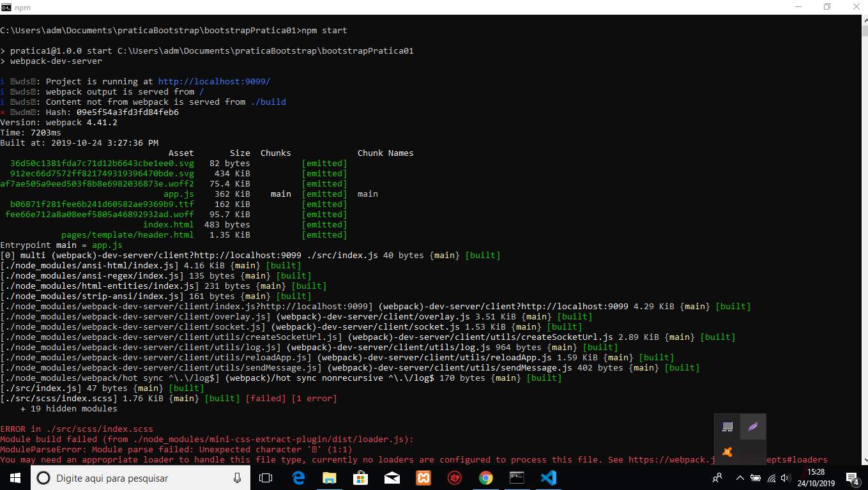Click the app.js asset name in the table
The height and width of the screenshot is (490, 868).
tap(179, 194)
